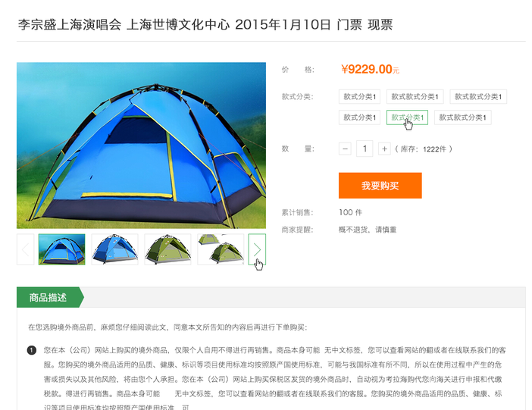Increase quantity with the plus button

384,149
